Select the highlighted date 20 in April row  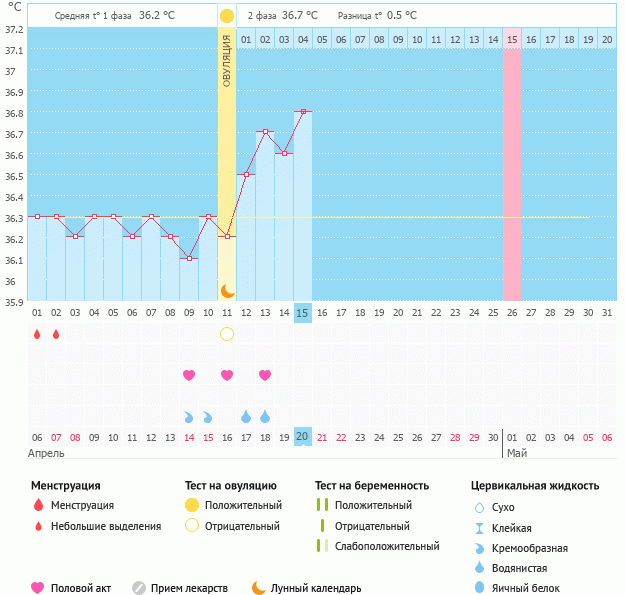pos(303,437)
